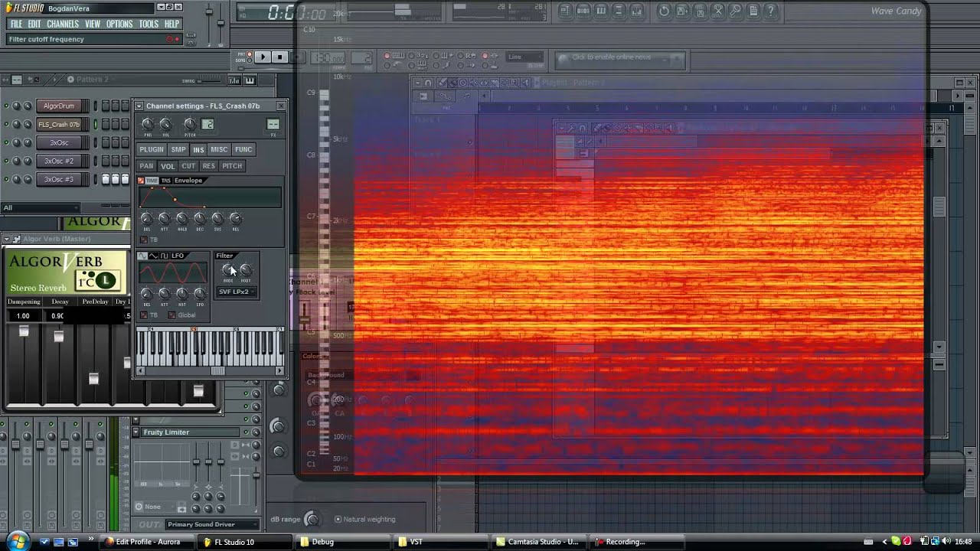
Task: Open the HELP menu
Action: click(171, 24)
